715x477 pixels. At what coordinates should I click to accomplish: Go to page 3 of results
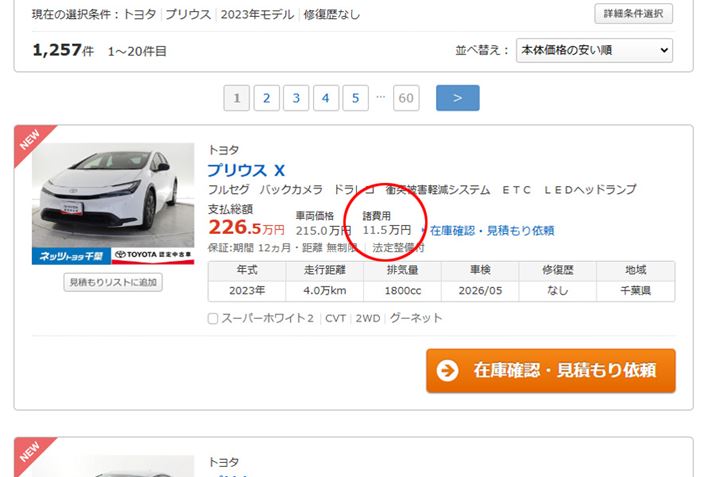pyautogui.click(x=296, y=98)
